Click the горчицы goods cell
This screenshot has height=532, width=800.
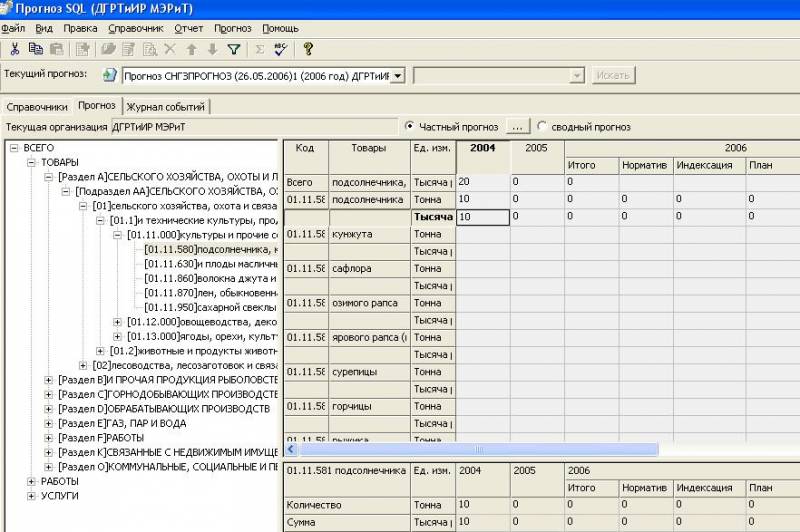(x=369, y=407)
